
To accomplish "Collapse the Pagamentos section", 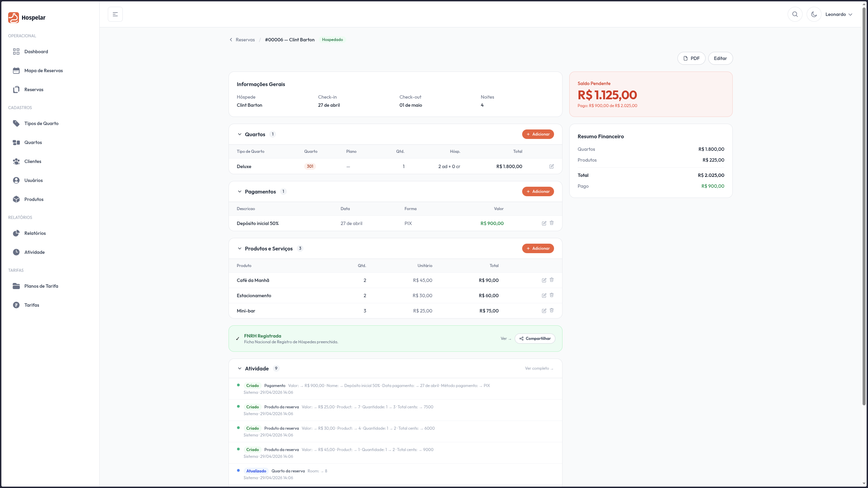I will 240,192.
